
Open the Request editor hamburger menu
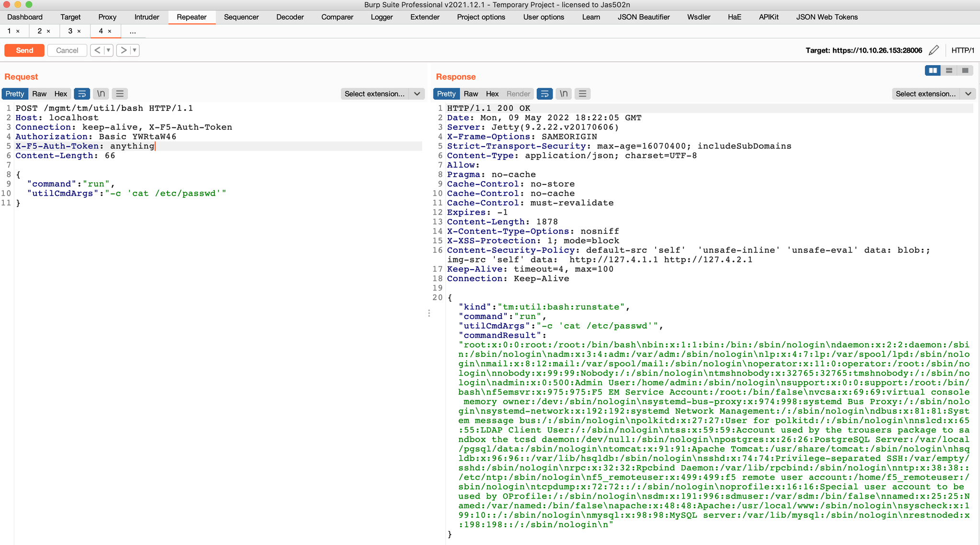[120, 93]
